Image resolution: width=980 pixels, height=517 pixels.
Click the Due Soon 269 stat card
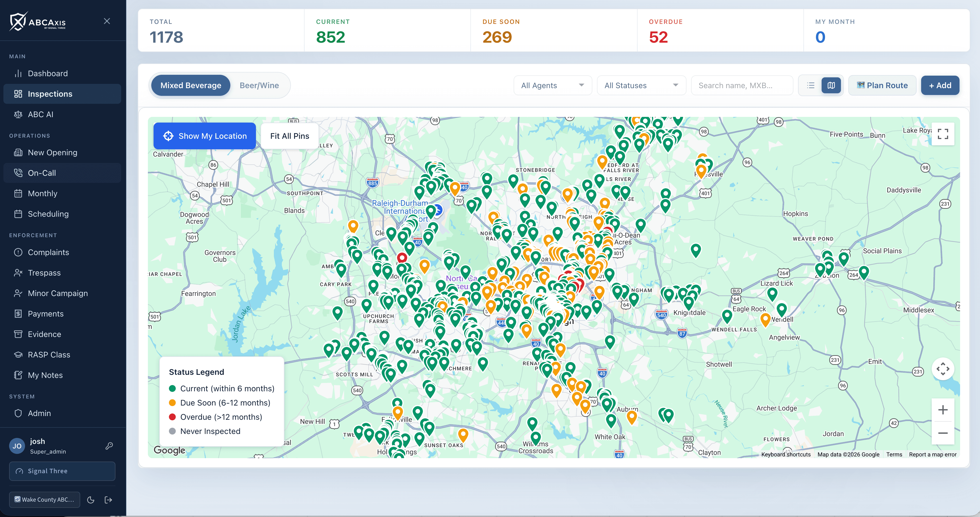554,30
